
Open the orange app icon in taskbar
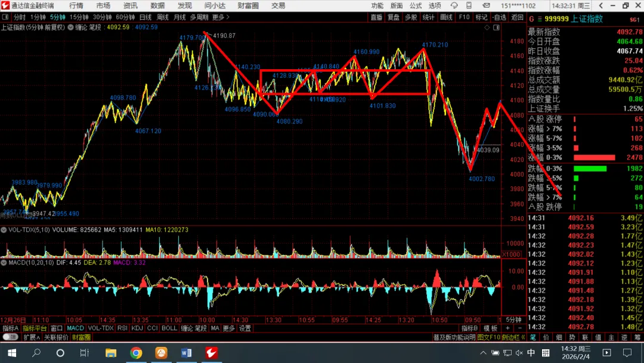(161, 353)
